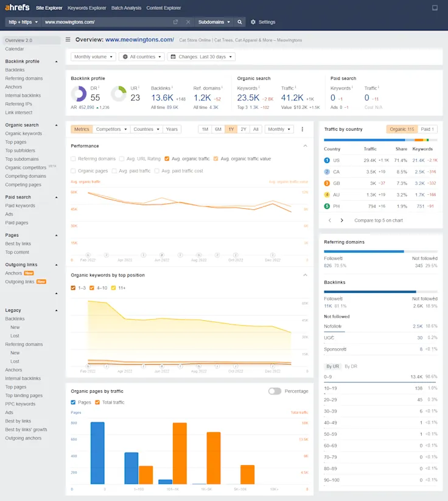The image size is (448, 501).
Task: Open external link icon beside the URL field
Action: click(x=175, y=22)
